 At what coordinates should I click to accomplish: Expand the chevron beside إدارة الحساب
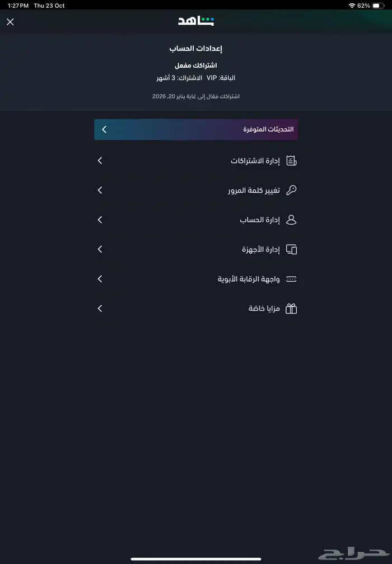100,220
